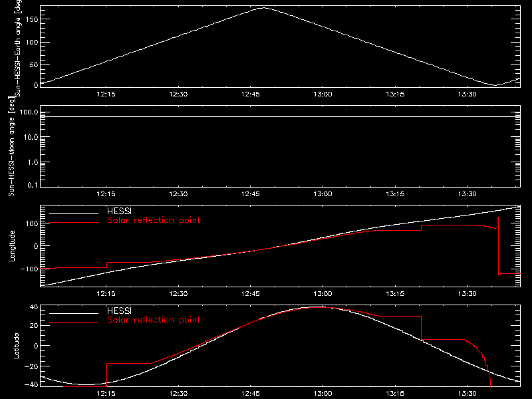Viewport: 532px width, 399px height.
Task: Click 13:00 time label under Latitude plot
Action: 323,394
